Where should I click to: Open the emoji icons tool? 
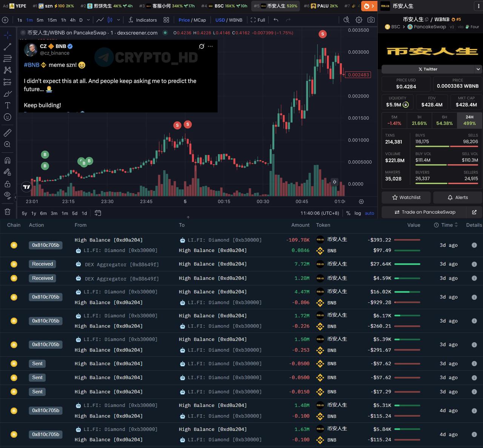click(x=8, y=117)
